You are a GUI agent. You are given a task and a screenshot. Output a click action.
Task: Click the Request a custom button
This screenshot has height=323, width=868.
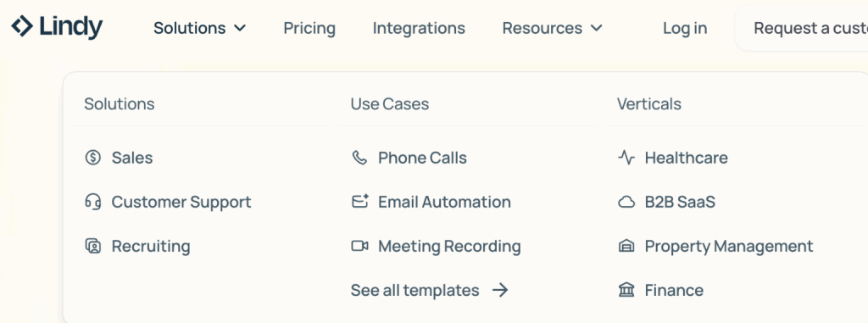[x=802, y=28]
